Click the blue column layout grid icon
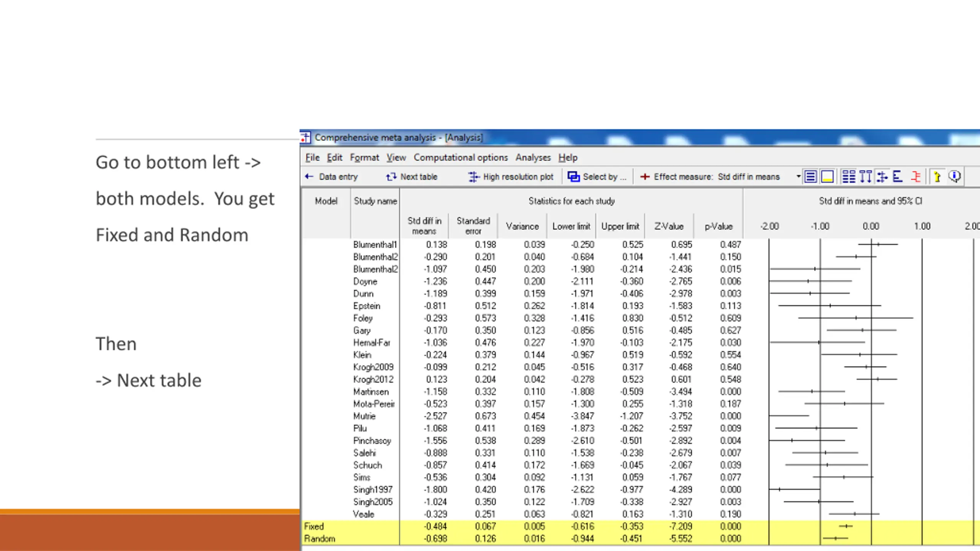980x551 pixels. (849, 177)
